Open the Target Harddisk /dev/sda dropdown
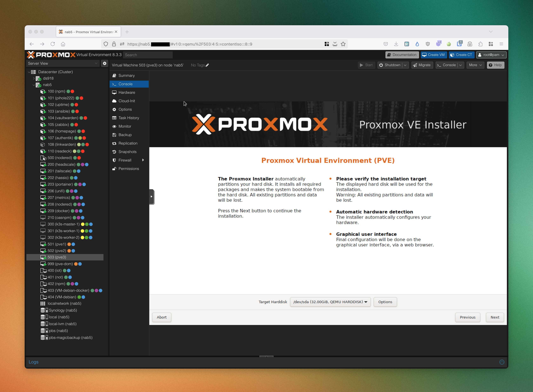The image size is (533, 392). tap(330, 302)
